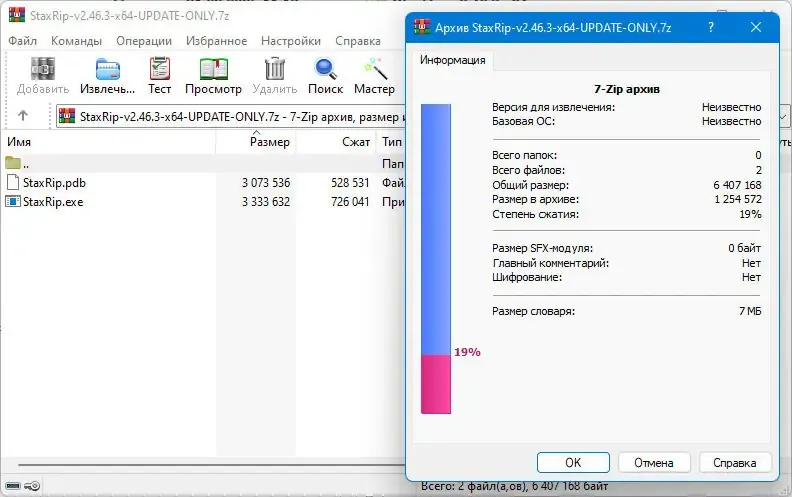Sort by the Тип column header
The image size is (792, 497).
(391, 142)
